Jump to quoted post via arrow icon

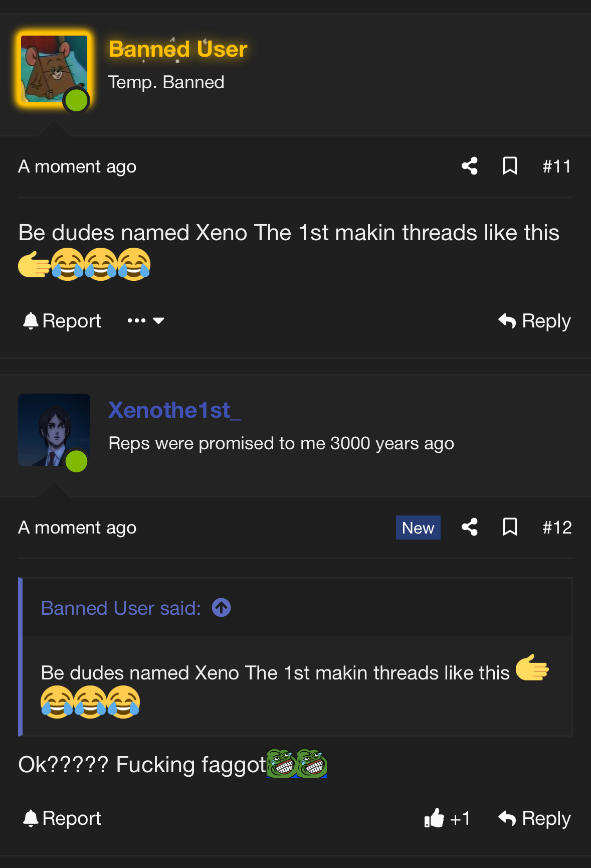[x=221, y=608]
